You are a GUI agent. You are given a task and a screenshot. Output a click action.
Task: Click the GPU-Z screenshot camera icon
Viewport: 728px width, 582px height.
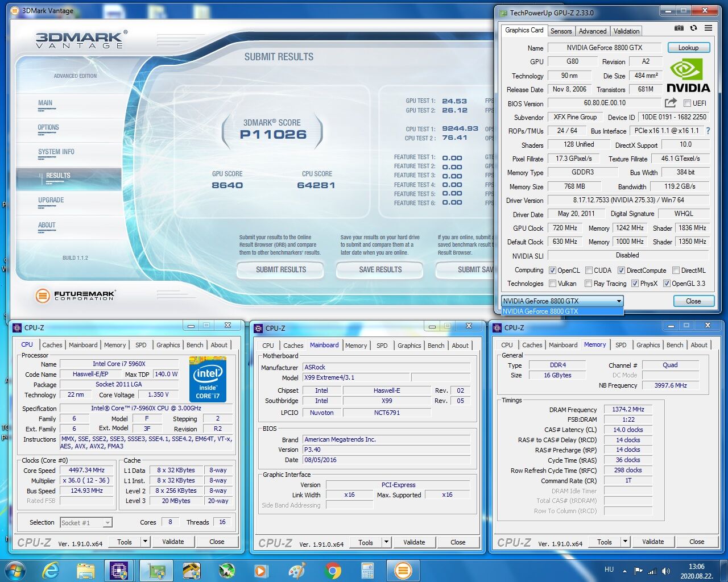coord(679,28)
